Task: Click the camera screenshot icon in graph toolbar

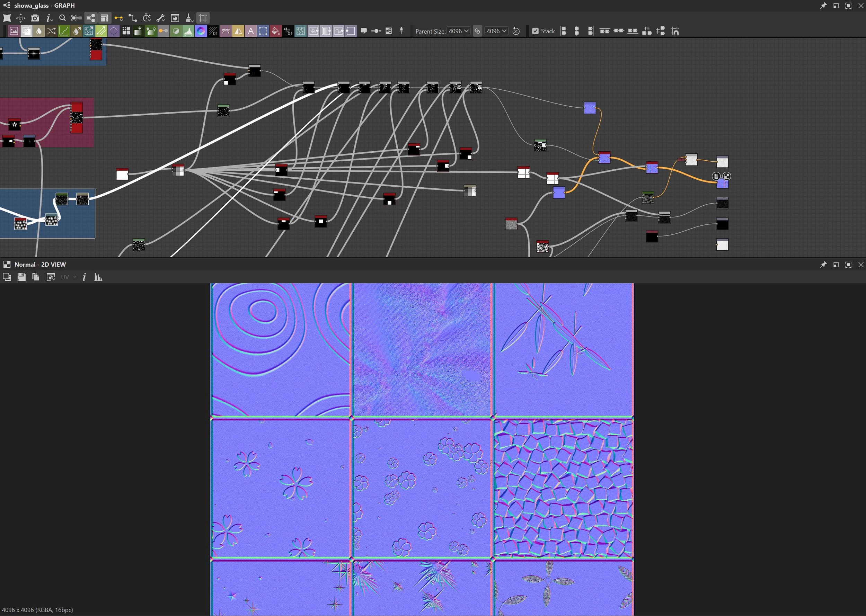Action: tap(35, 18)
